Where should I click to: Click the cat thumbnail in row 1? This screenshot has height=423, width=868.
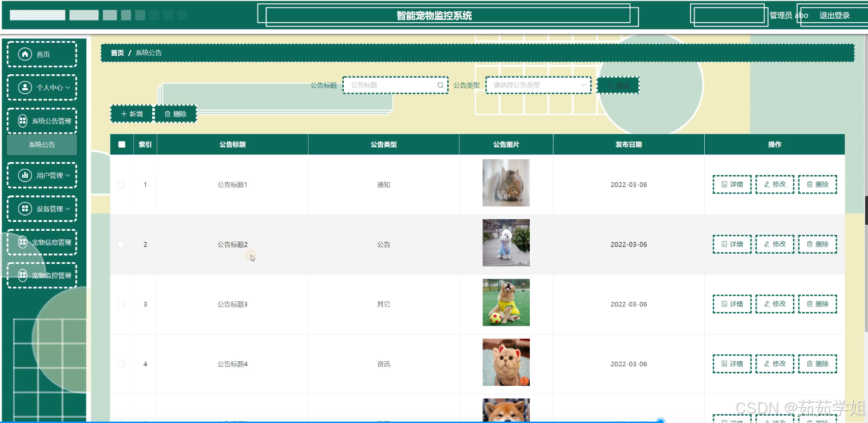point(506,183)
